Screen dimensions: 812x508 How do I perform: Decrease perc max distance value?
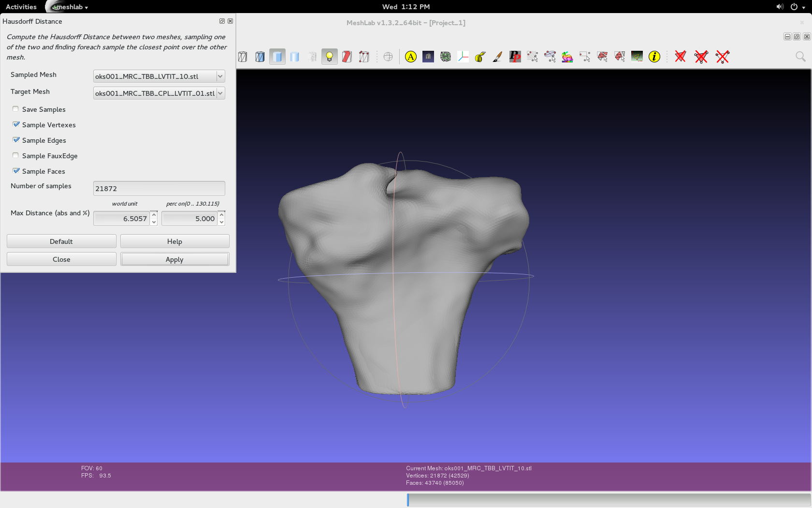(x=221, y=222)
